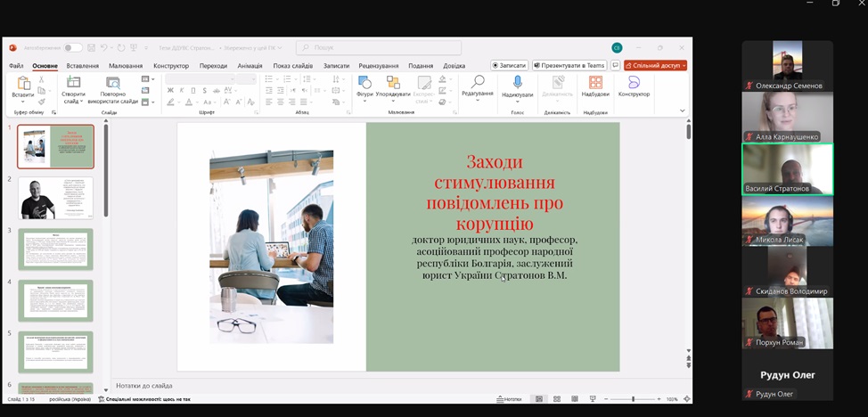Expand the font color dropdown arrow
868x417 pixels.
tap(197, 102)
